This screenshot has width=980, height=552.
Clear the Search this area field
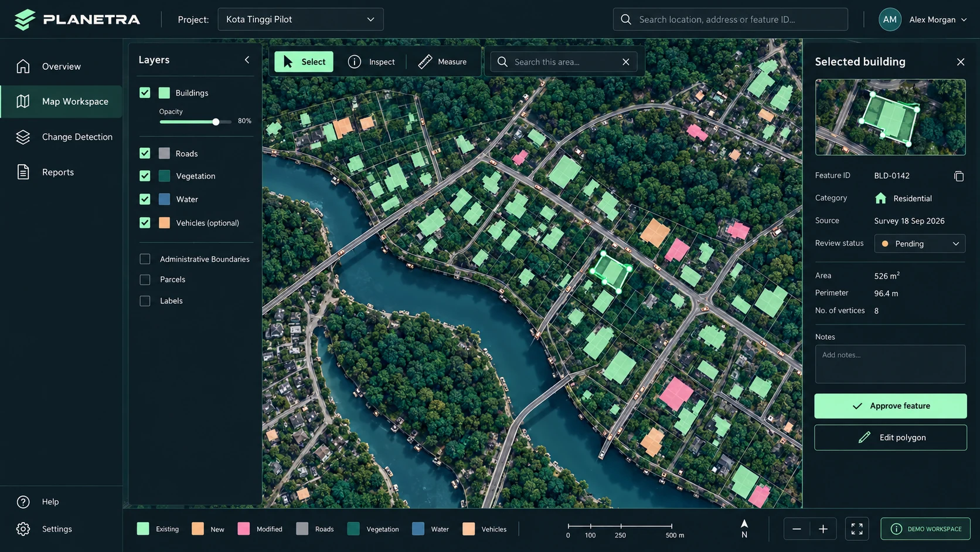pyautogui.click(x=625, y=62)
